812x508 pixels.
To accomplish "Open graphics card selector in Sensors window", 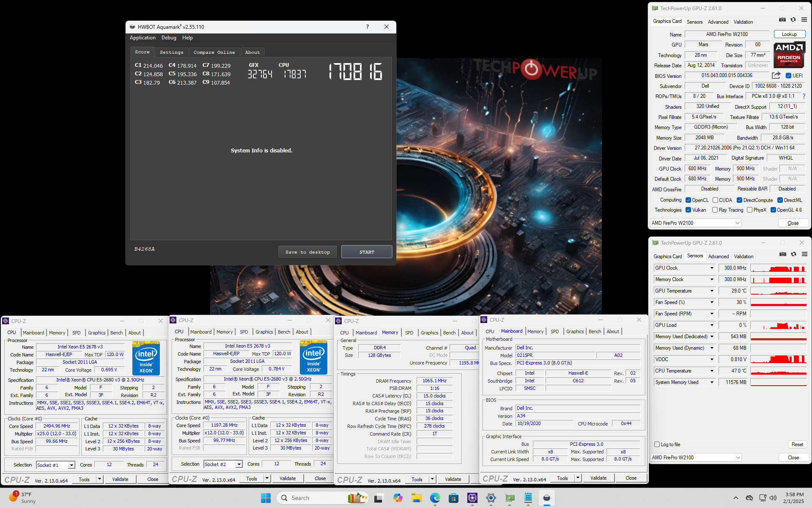I will (696, 458).
